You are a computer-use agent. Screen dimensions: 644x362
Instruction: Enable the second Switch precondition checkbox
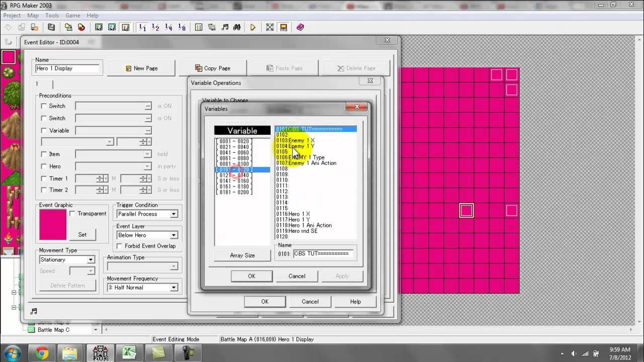[44, 118]
